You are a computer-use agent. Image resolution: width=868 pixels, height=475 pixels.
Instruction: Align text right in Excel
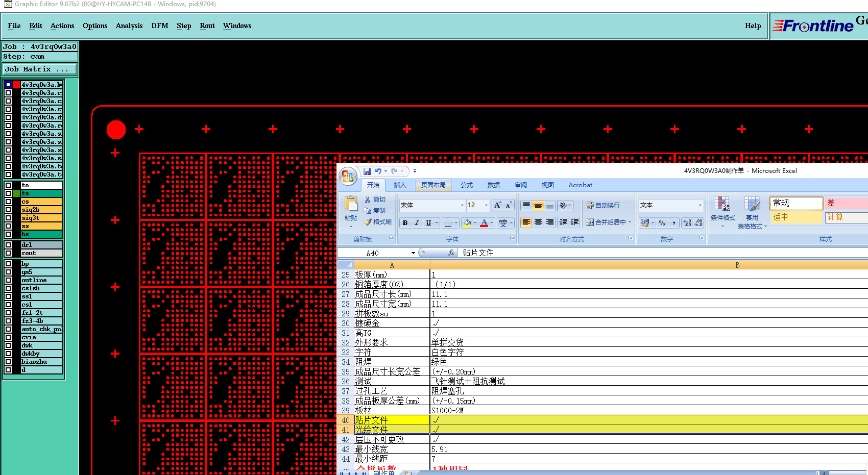coord(550,222)
